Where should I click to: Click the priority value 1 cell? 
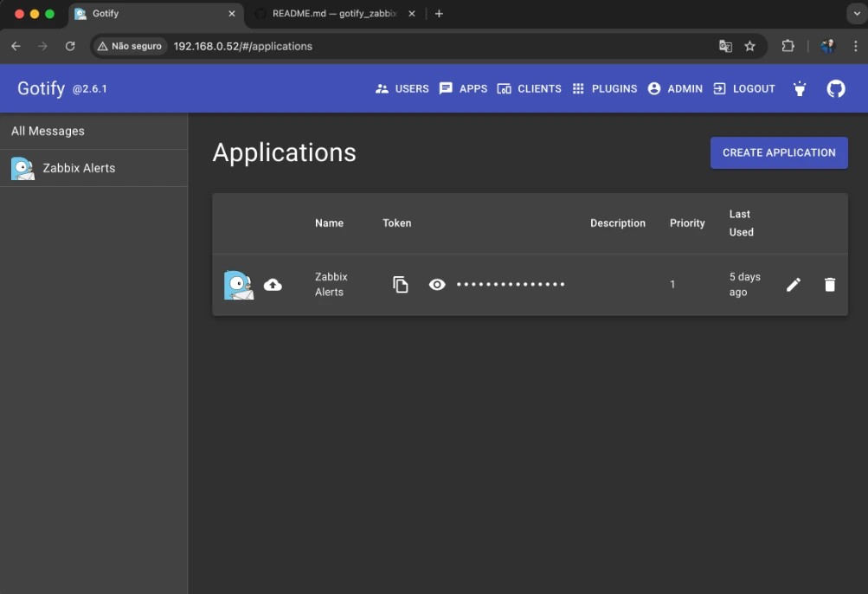click(672, 284)
